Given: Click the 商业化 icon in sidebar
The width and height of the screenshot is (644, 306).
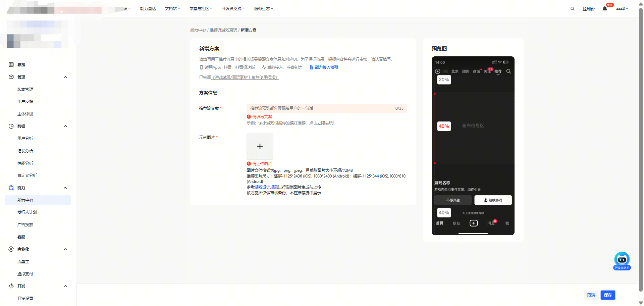Looking at the screenshot, I should pos(11,249).
